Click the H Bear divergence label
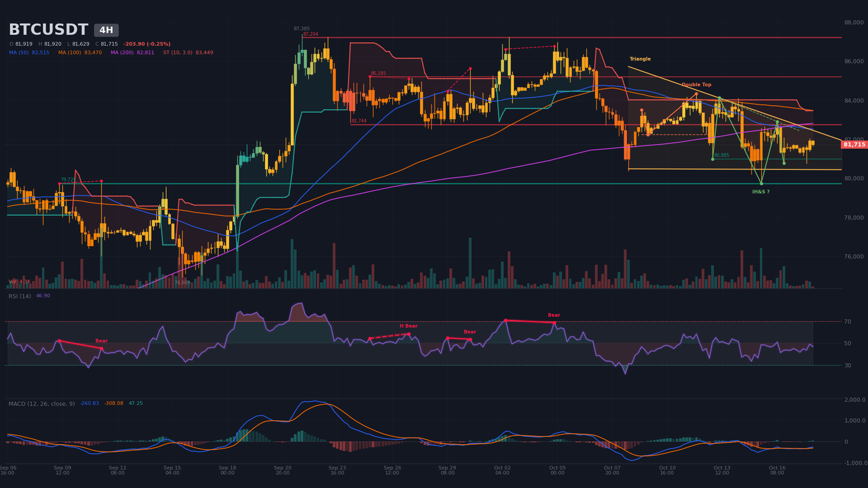The width and height of the screenshot is (868, 488). pyautogui.click(x=409, y=326)
